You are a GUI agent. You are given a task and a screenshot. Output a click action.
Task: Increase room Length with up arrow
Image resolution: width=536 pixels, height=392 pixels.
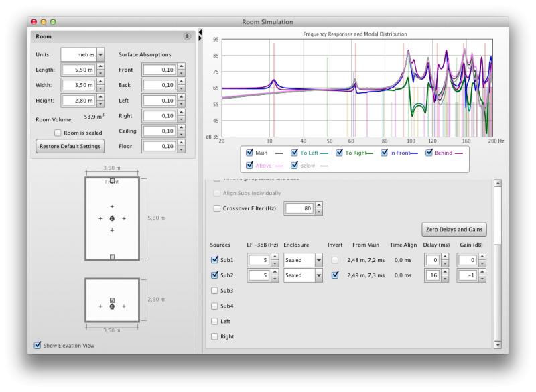[x=100, y=66]
